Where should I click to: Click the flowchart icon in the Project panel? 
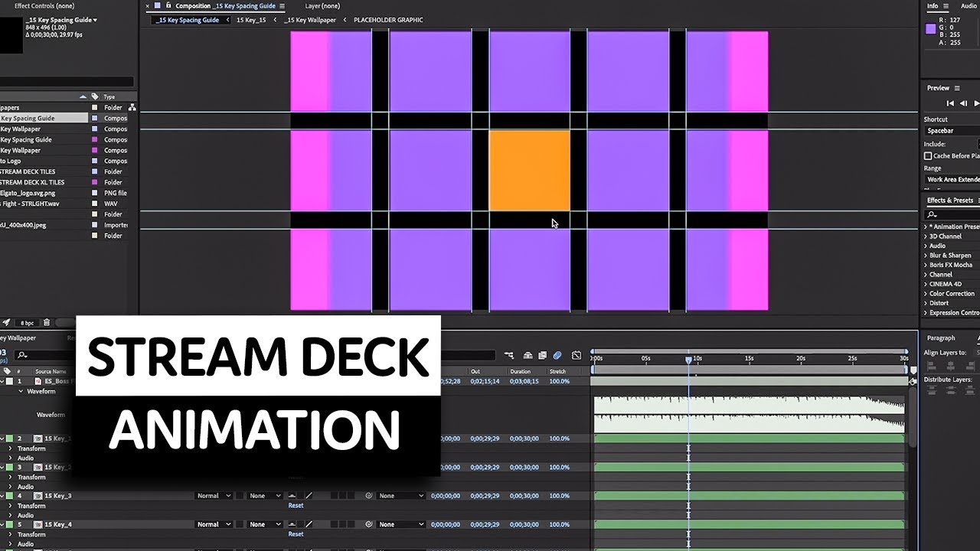point(132,108)
